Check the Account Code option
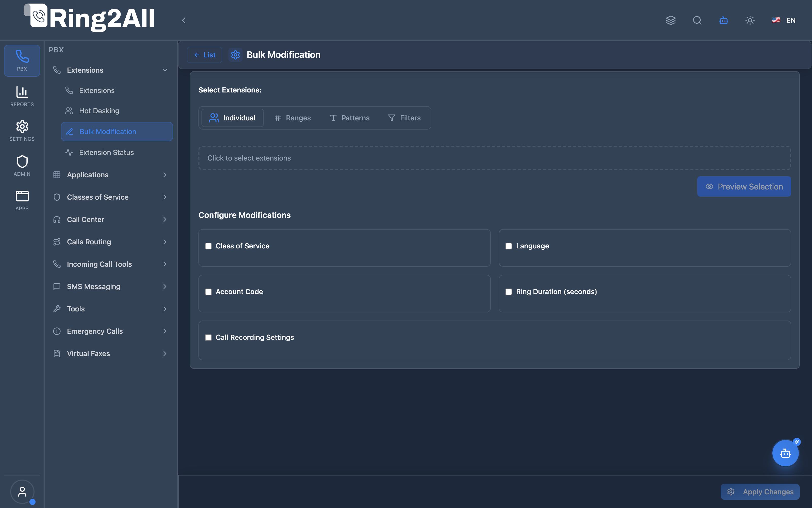 (208, 292)
